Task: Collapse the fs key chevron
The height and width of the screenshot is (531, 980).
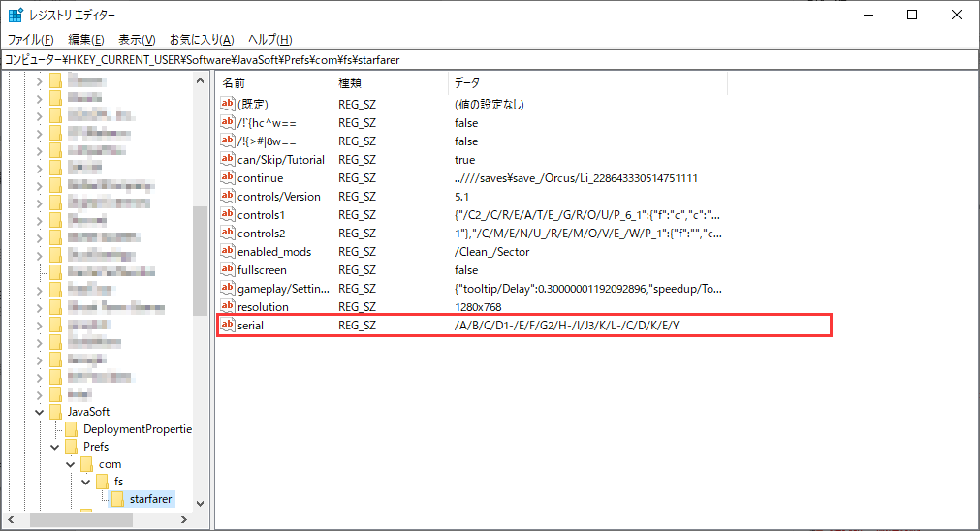Action: [x=86, y=482]
